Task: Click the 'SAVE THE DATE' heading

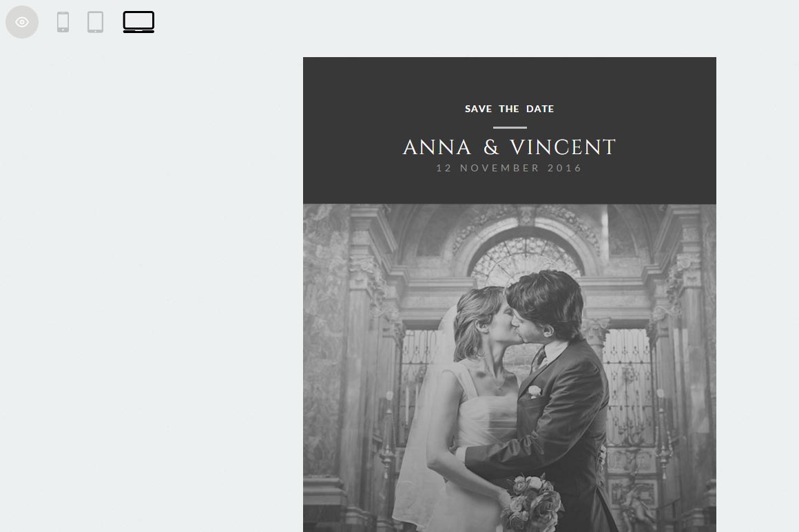Action: 510,109
